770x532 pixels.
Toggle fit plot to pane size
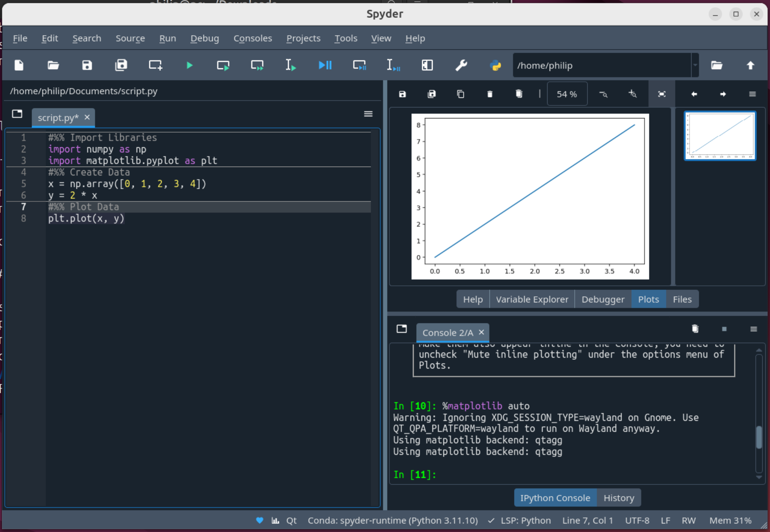pyautogui.click(x=662, y=94)
